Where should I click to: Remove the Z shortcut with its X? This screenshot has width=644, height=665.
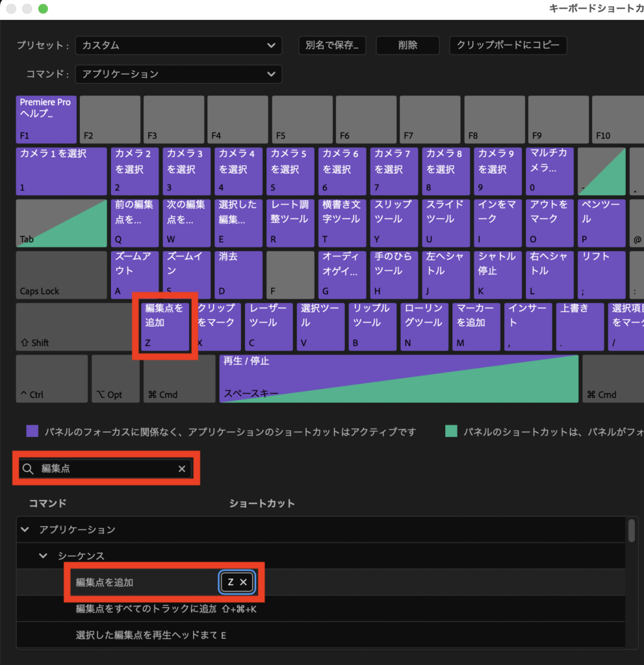tap(243, 583)
